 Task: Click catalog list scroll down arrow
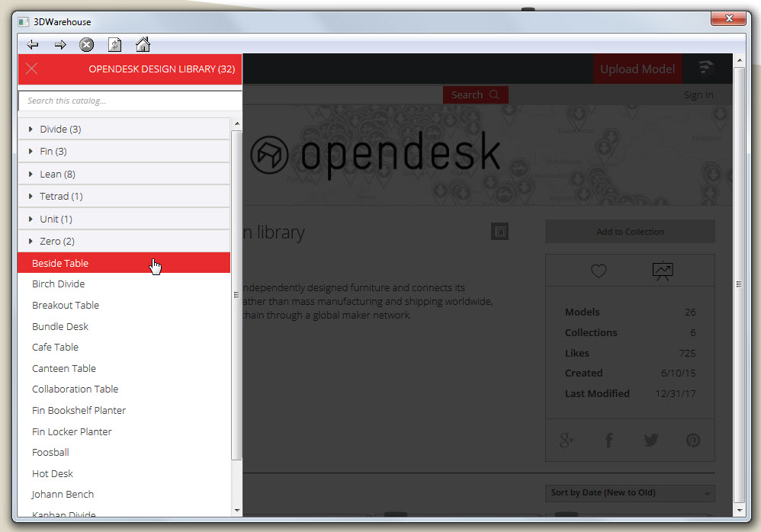point(237,510)
